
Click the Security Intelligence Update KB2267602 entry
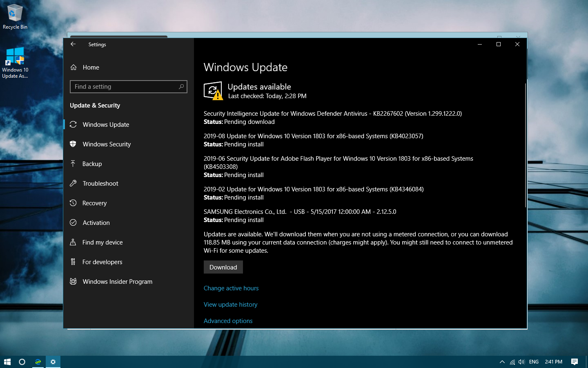click(333, 118)
